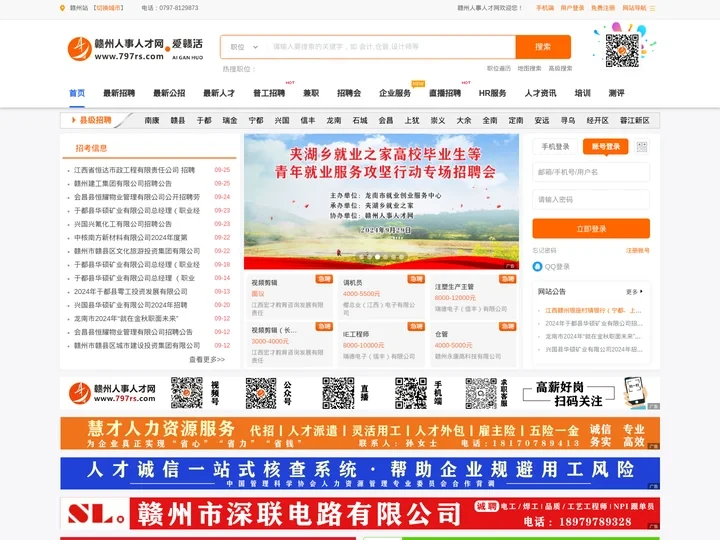Screen dimensions: 720x540
Task: Click 切换城市 to change city
Action: coord(108,8)
